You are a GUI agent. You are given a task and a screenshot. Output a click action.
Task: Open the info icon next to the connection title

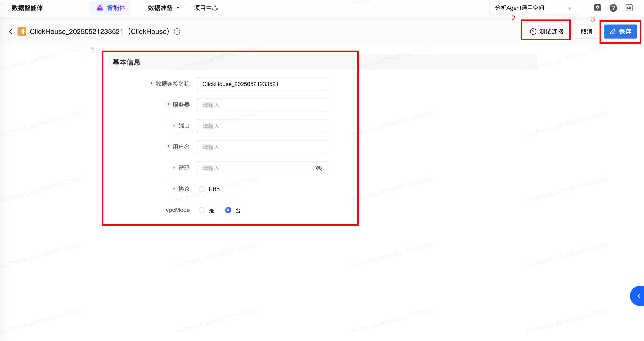[177, 32]
